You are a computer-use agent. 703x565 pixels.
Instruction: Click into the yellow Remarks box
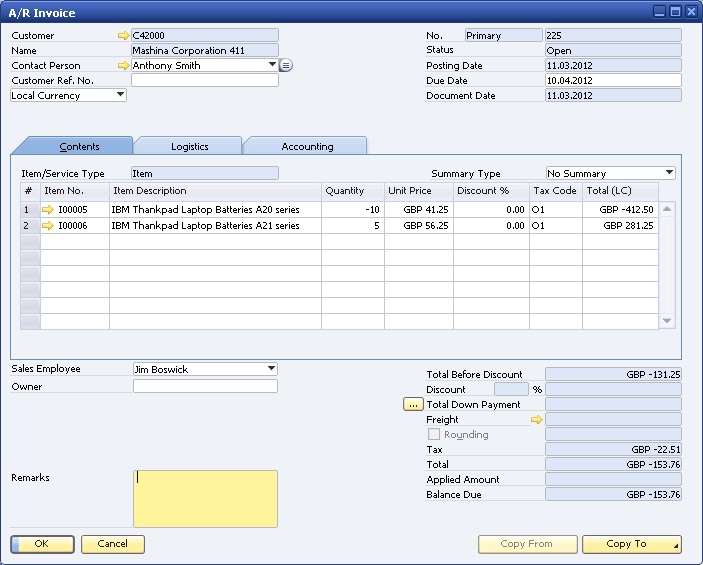(205, 499)
